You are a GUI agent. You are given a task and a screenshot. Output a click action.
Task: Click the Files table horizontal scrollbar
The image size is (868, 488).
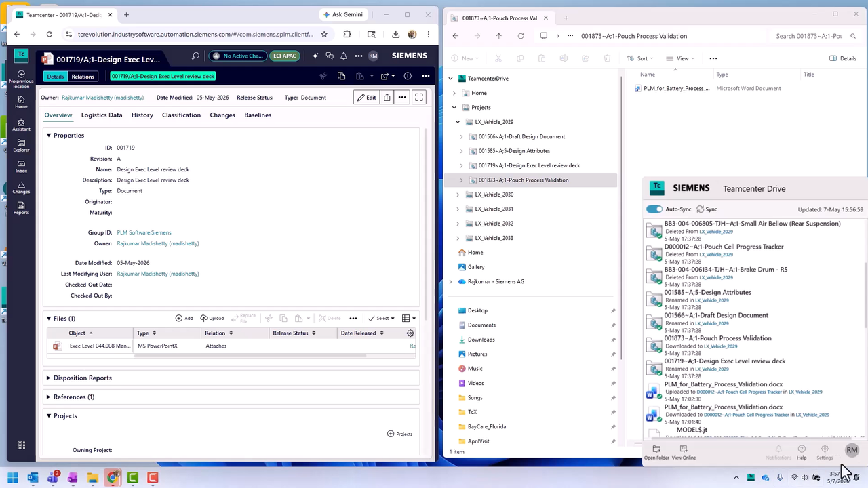point(251,356)
